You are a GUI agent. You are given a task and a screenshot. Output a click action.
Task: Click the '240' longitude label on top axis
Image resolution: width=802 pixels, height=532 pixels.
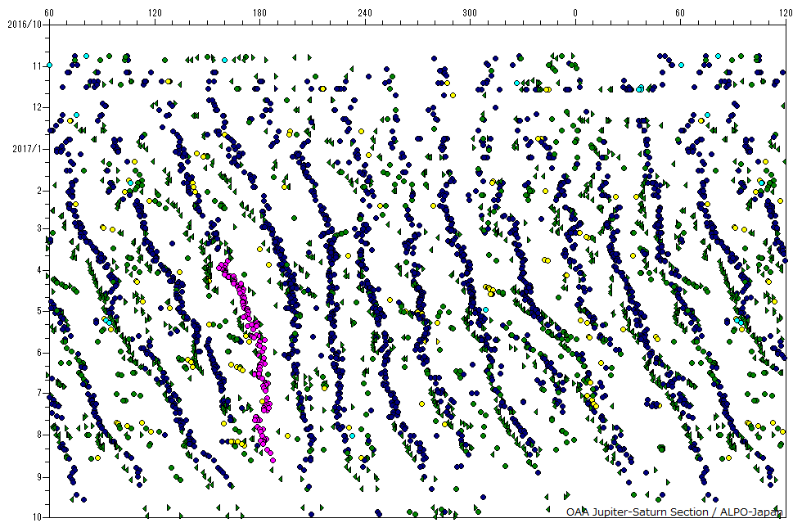pos(365,13)
